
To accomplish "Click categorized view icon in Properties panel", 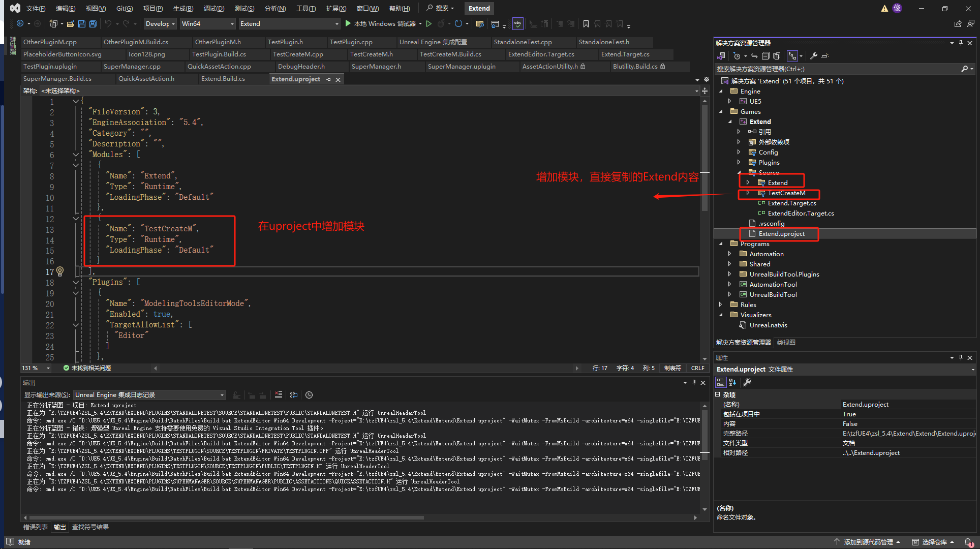I will pos(721,382).
